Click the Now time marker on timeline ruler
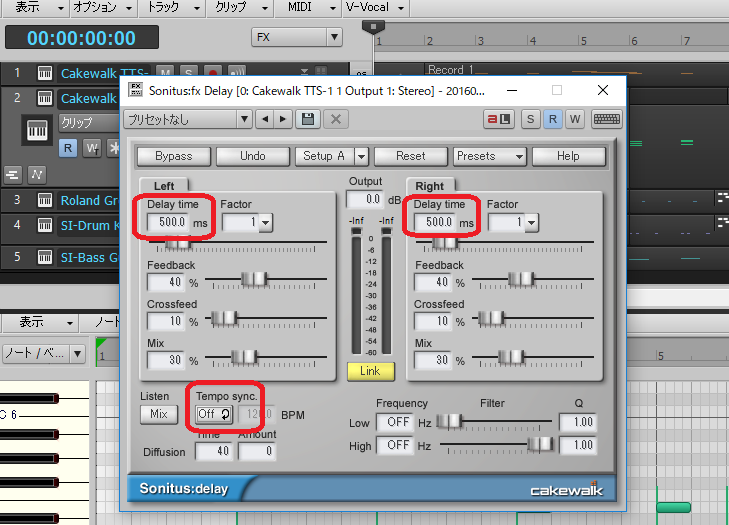Screen dimensions: 729x525 point(373,27)
